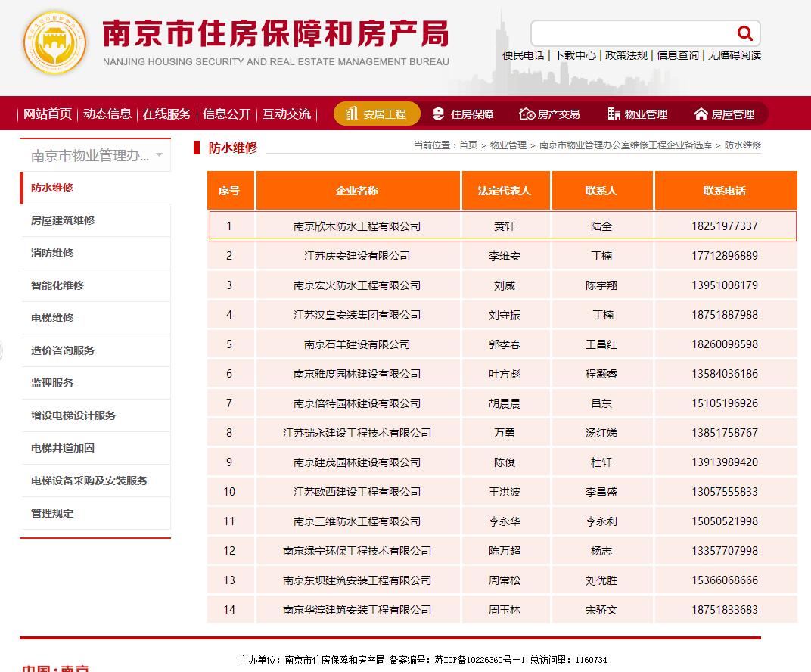
Task: Click the magnifier search icon
Action: (744, 33)
